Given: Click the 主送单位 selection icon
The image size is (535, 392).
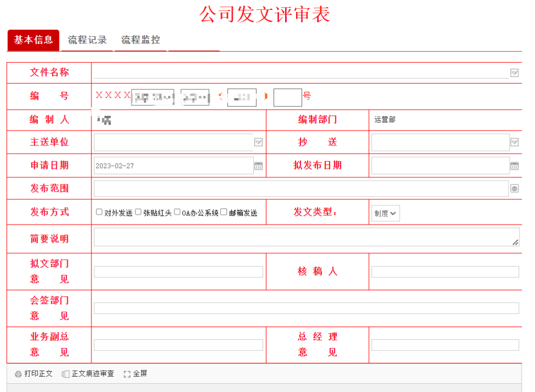Looking at the screenshot, I should 258,142.
